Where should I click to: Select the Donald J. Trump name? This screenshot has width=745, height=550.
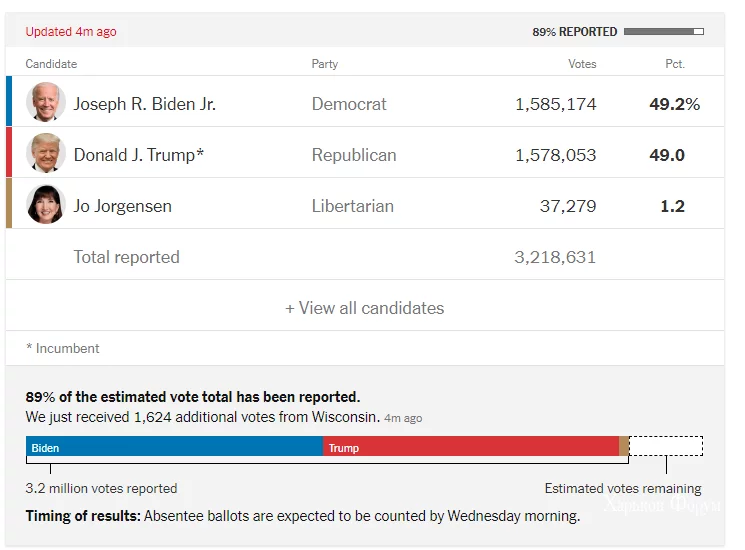click(139, 155)
